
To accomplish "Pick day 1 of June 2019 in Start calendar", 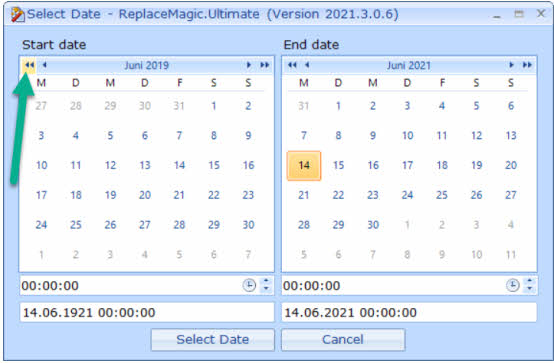I will click(214, 106).
